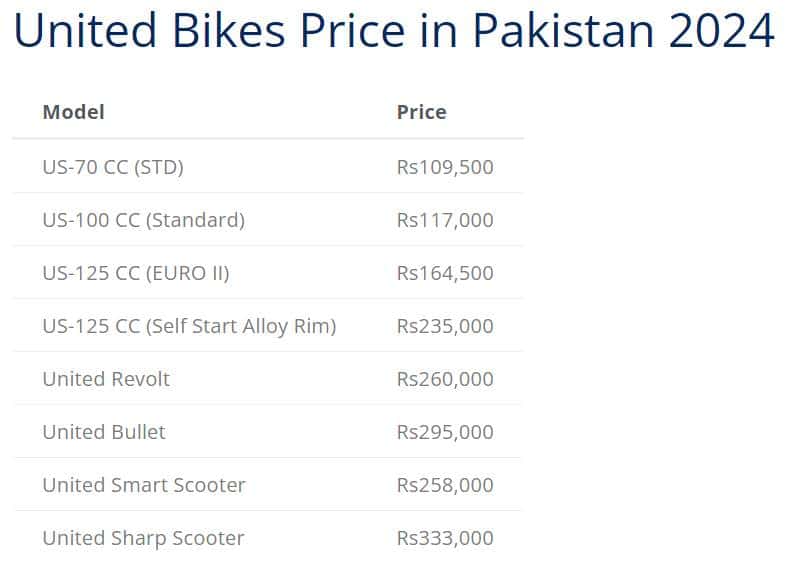The width and height of the screenshot is (807, 569).
Task: Click the page title heading text
Action: tap(393, 32)
